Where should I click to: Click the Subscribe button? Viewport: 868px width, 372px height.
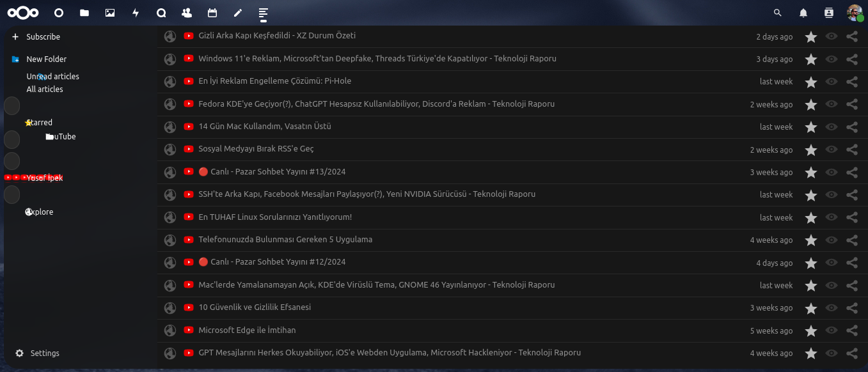point(43,37)
